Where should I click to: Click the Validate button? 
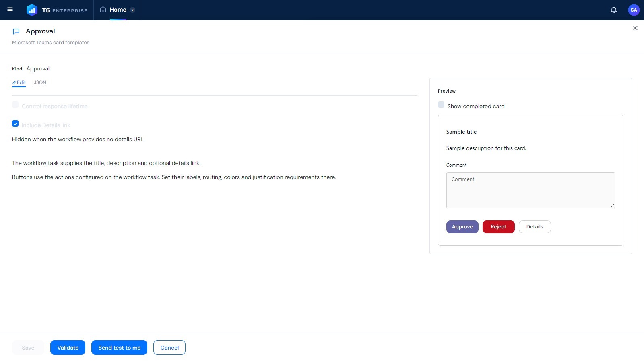(68, 348)
